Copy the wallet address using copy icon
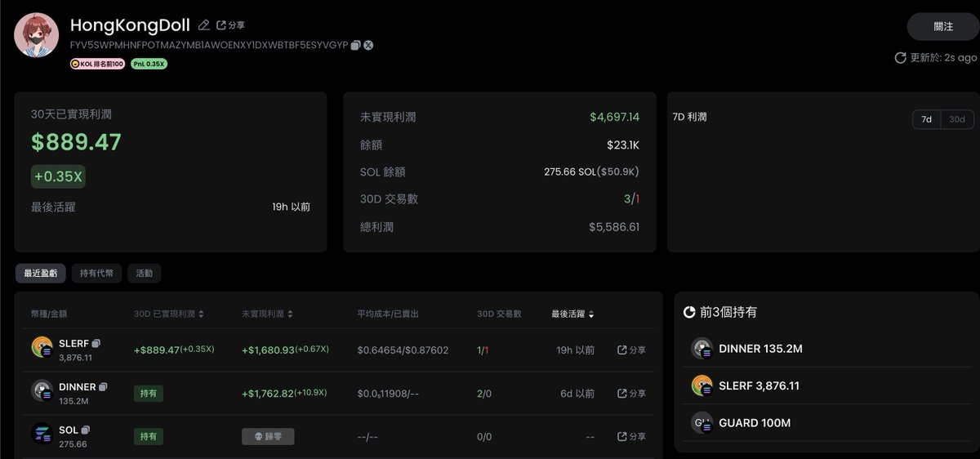The image size is (980, 459). [x=355, y=45]
